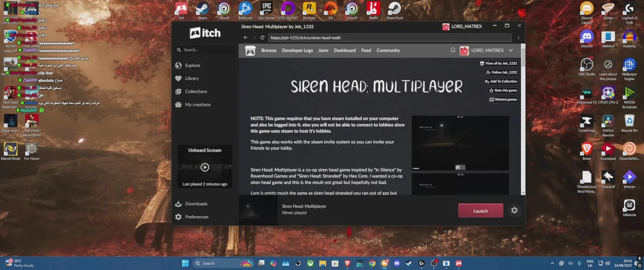The width and height of the screenshot is (644, 270).
Task: Go forward in itch browser navigation
Action: [254, 37]
